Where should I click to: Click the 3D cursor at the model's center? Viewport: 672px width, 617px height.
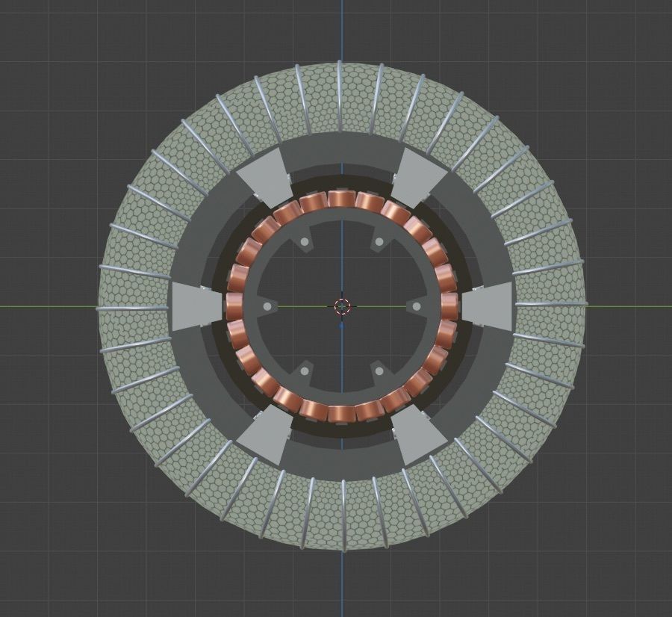click(342, 306)
